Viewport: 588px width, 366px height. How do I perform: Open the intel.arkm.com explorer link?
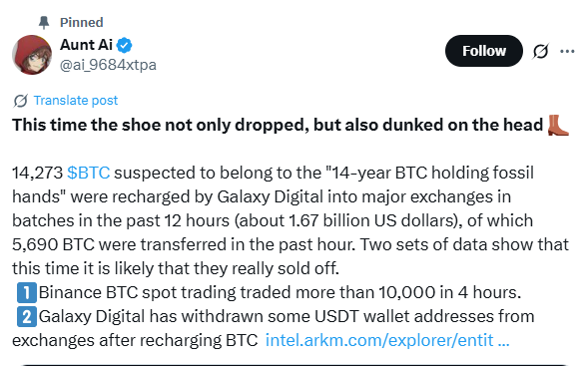pyautogui.click(x=387, y=340)
